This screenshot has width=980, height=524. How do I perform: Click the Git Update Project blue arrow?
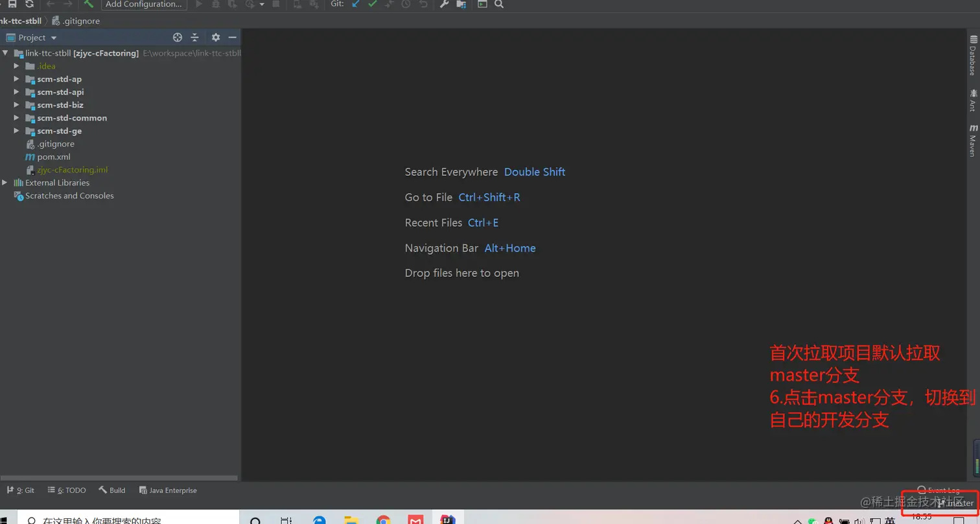point(356,4)
